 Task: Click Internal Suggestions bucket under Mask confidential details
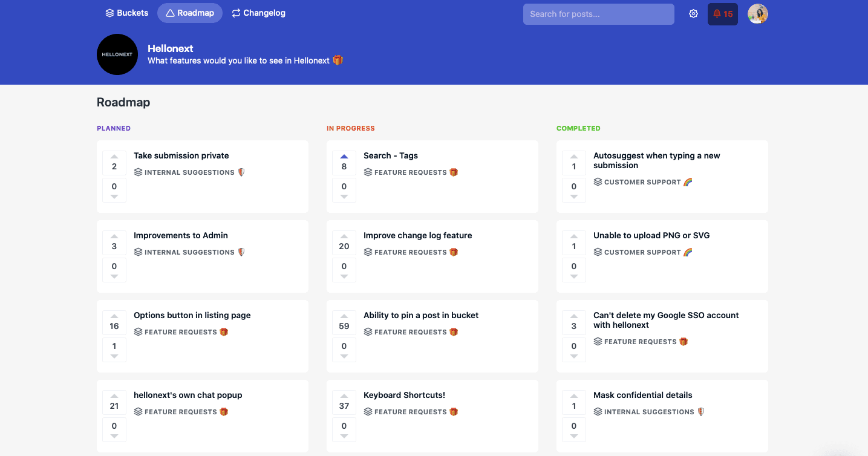click(649, 412)
